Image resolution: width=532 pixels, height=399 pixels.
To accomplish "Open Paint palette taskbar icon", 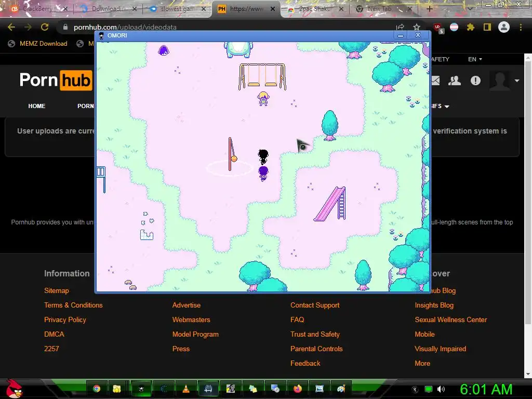I will tap(341, 389).
